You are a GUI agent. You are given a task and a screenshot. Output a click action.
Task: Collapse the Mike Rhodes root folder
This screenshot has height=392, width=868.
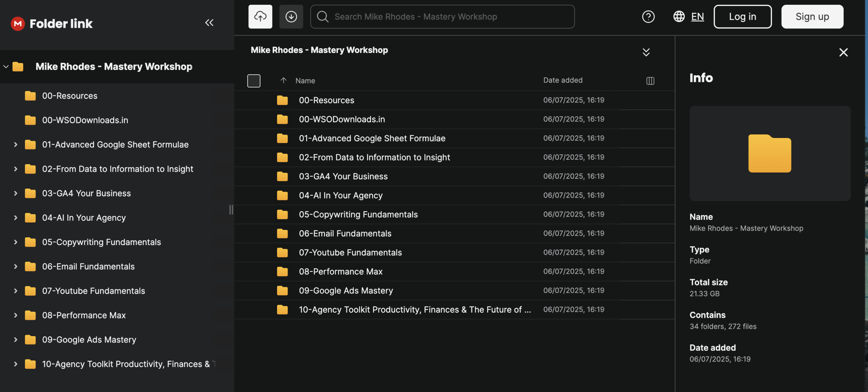(x=6, y=66)
